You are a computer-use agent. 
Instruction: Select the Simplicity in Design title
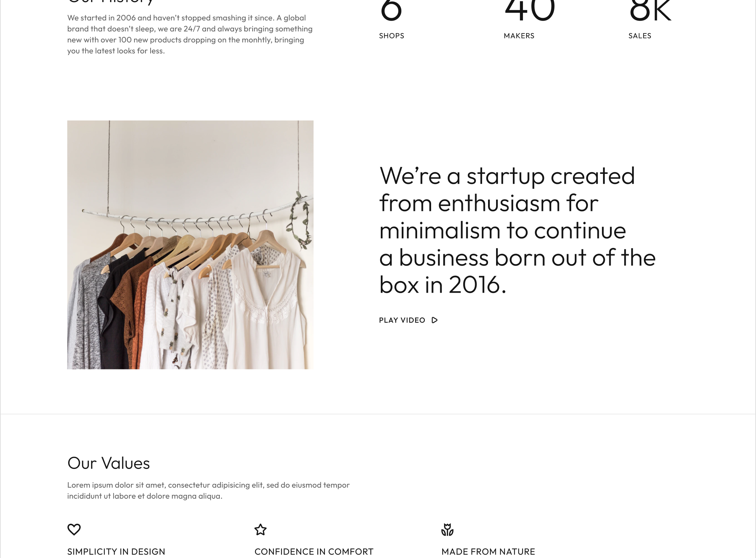click(x=116, y=552)
